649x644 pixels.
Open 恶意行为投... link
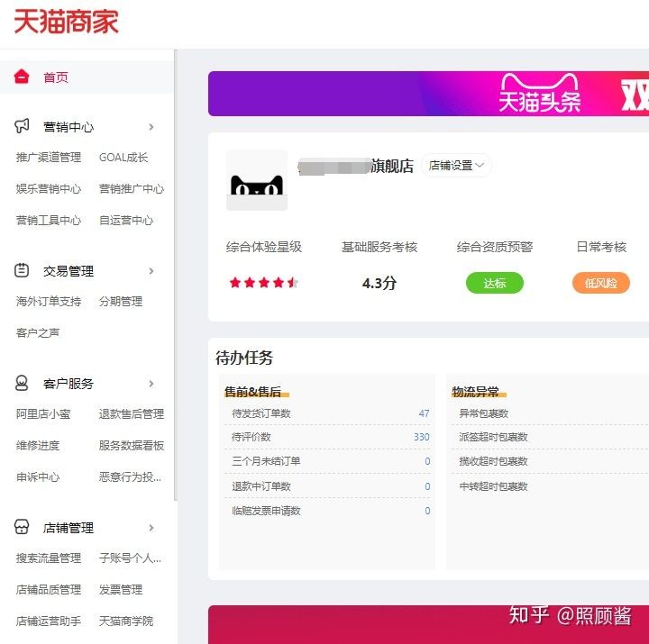(130, 477)
